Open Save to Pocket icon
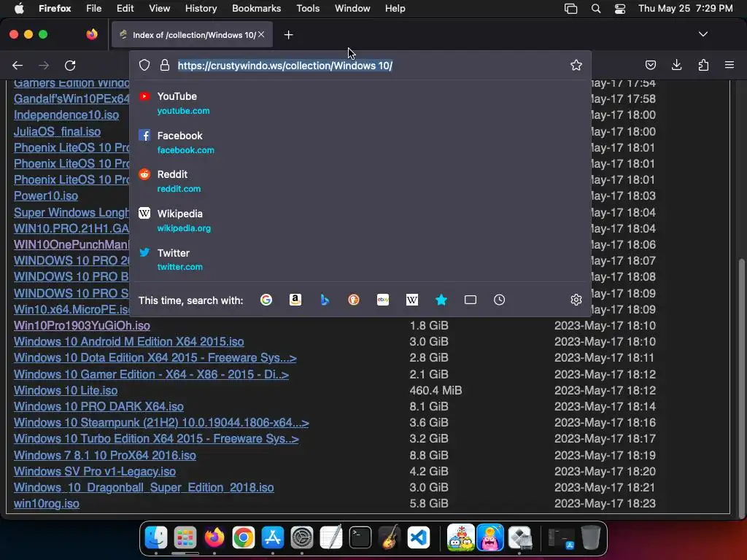Viewport: 747px width, 560px height. (650, 65)
